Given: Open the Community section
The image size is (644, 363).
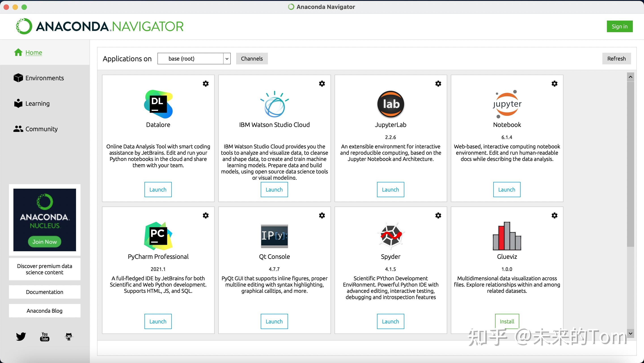Looking at the screenshot, I should [41, 129].
